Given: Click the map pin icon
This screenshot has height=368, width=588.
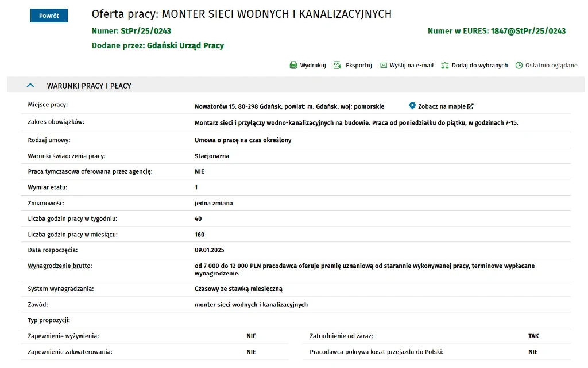Looking at the screenshot, I should 412,106.
